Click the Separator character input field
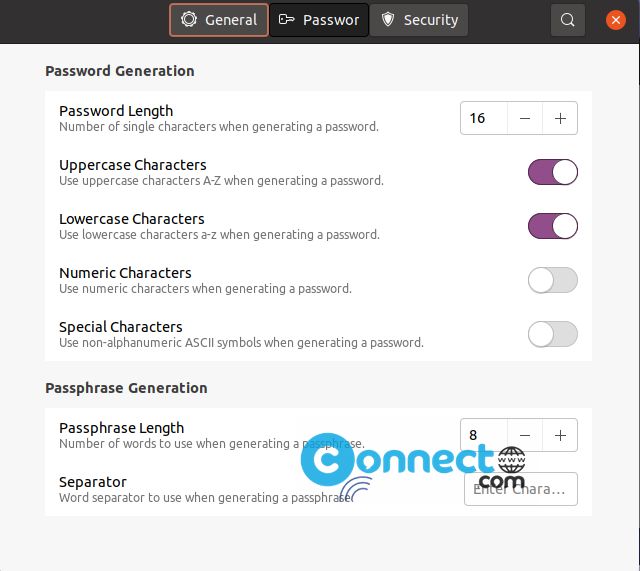The height and width of the screenshot is (571, 640). [520, 489]
